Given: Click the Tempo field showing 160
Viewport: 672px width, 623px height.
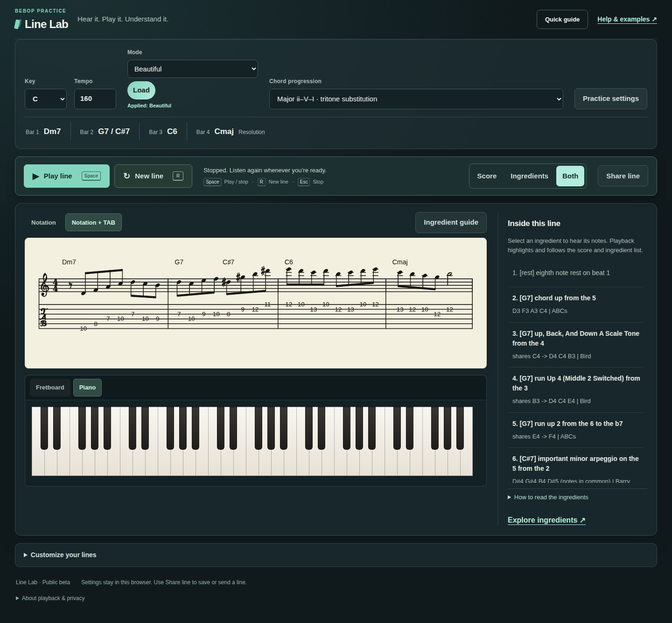Looking at the screenshot, I should click(95, 99).
